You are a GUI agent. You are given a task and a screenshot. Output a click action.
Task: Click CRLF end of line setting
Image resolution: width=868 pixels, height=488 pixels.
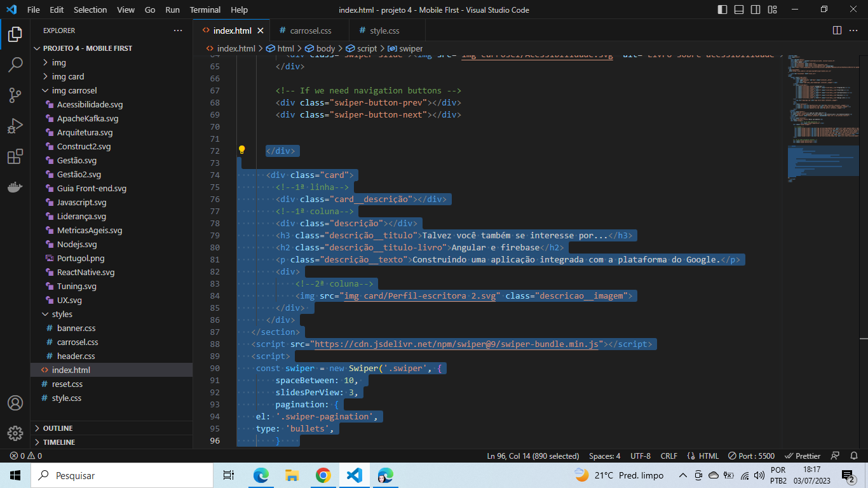(x=669, y=456)
